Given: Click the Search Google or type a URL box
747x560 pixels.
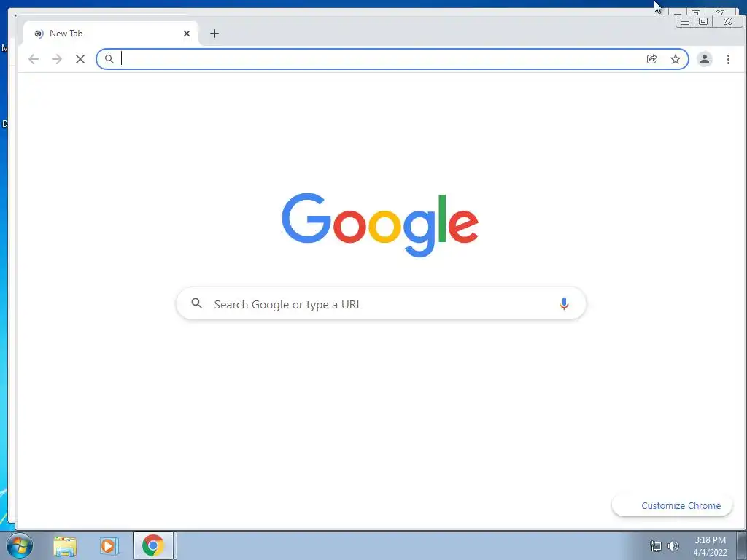Looking at the screenshot, I should point(381,304).
